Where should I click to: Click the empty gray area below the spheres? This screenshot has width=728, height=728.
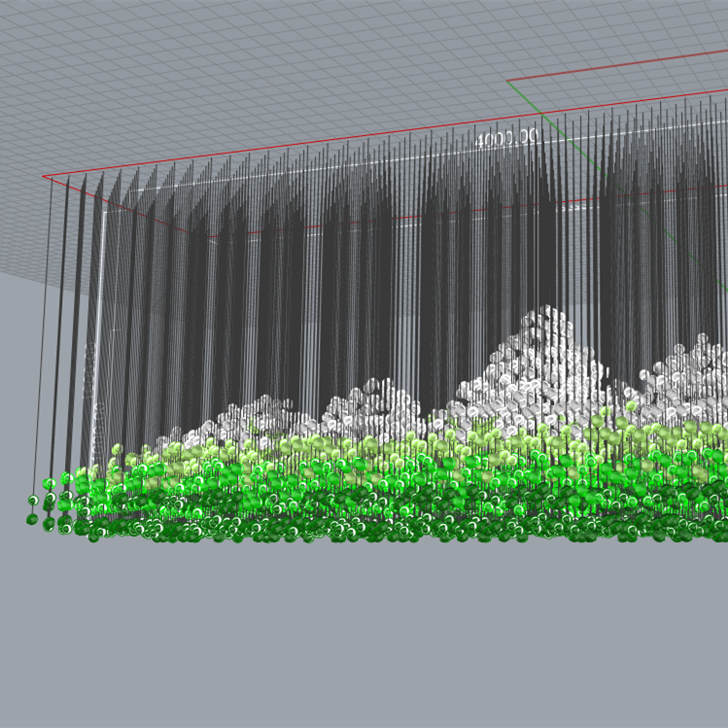364,632
